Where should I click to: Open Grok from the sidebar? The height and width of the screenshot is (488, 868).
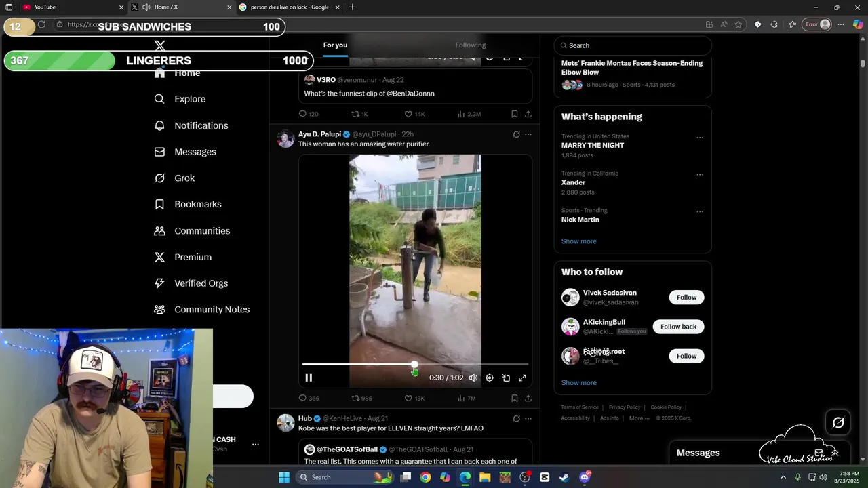coord(175,178)
